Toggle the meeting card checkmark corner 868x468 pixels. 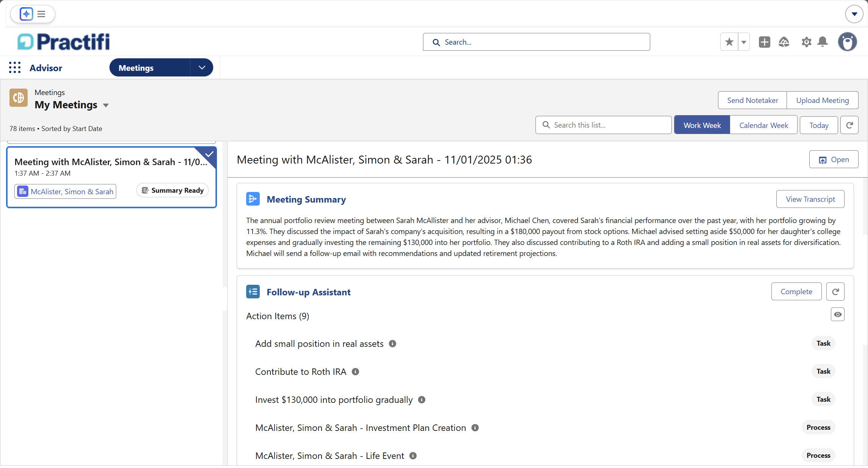click(209, 154)
